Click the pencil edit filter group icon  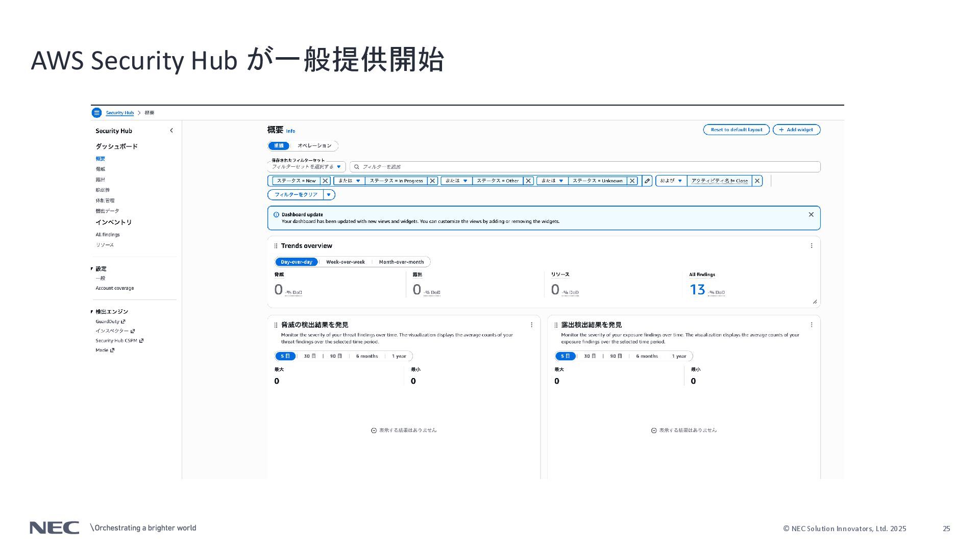[647, 181]
